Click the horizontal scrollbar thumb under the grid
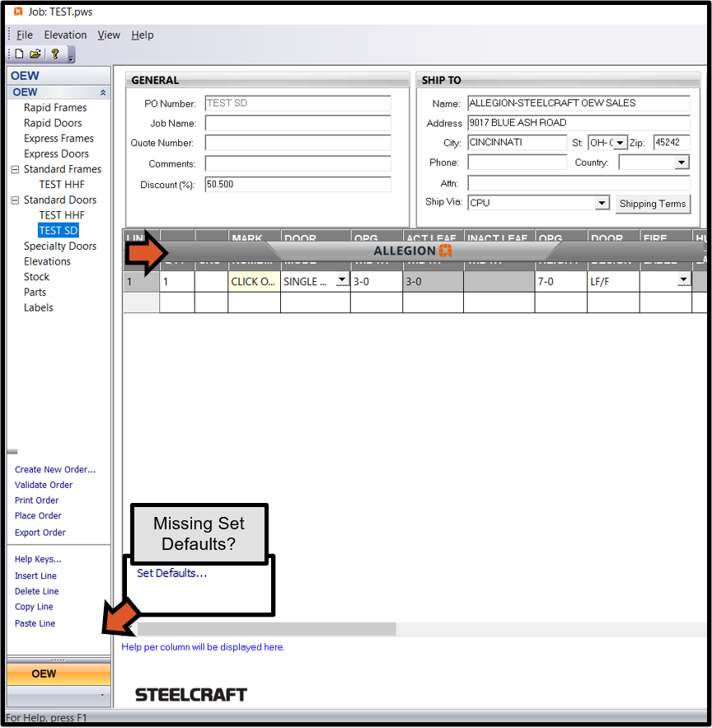 267,629
